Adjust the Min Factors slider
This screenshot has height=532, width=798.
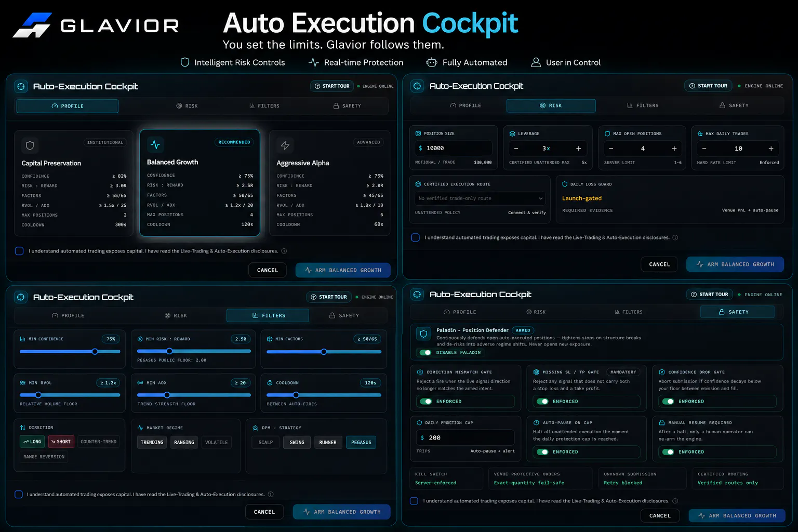pos(324,352)
